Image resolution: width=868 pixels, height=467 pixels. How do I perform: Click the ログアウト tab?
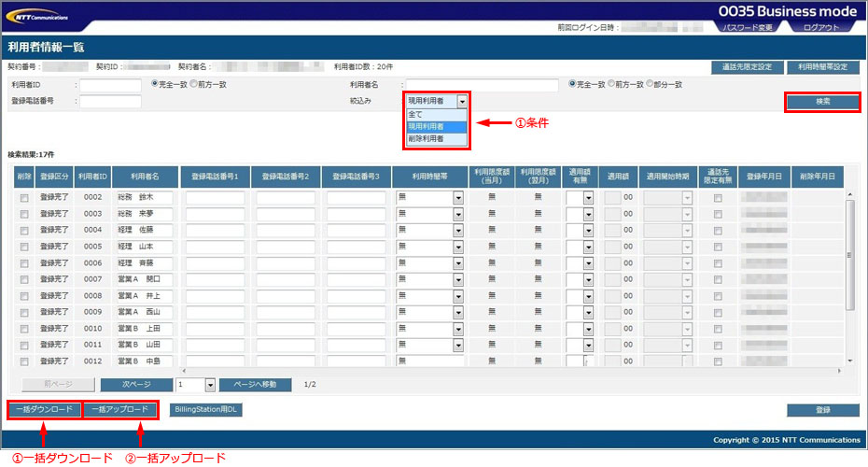[x=821, y=28]
